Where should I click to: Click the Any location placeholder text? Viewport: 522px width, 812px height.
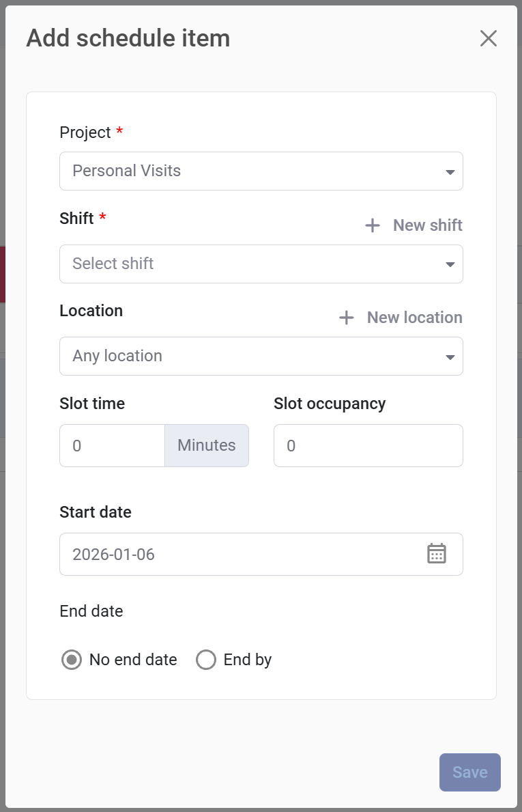coord(117,356)
